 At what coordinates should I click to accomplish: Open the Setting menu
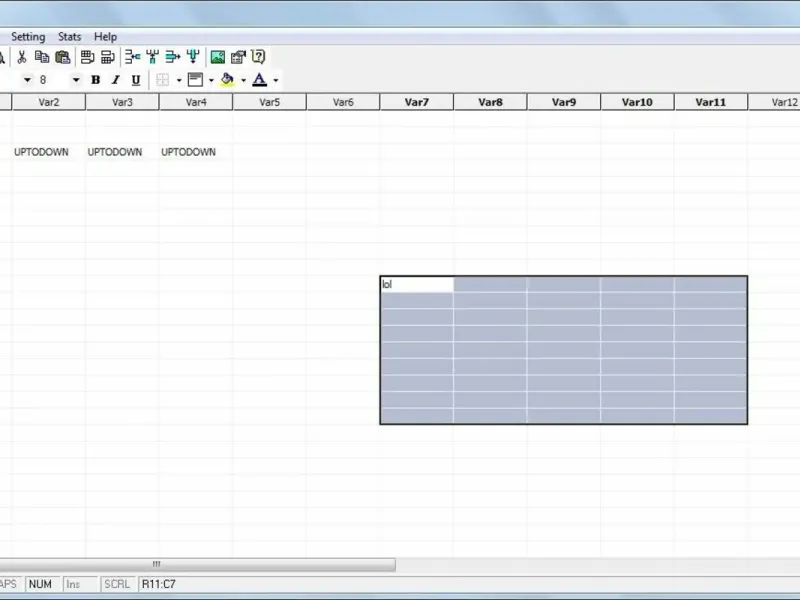tap(28, 37)
